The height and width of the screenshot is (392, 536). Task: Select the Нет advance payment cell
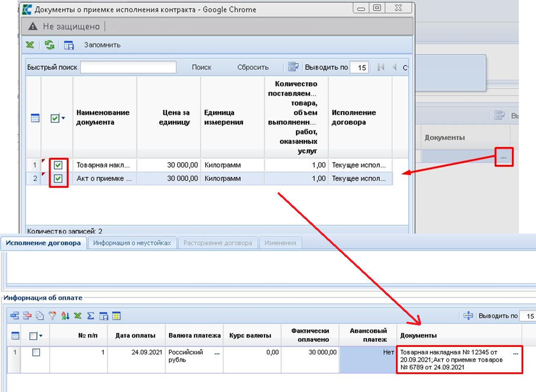pos(368,359)
